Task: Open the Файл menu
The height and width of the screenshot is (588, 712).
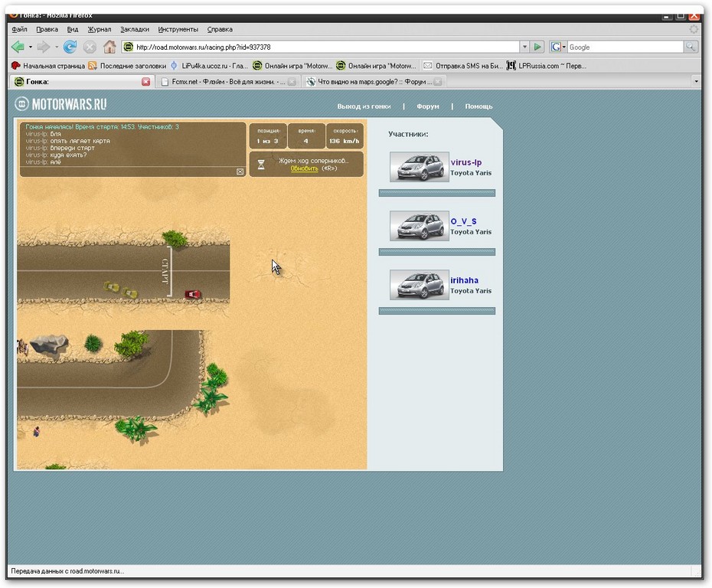Action: pos(19,29)
